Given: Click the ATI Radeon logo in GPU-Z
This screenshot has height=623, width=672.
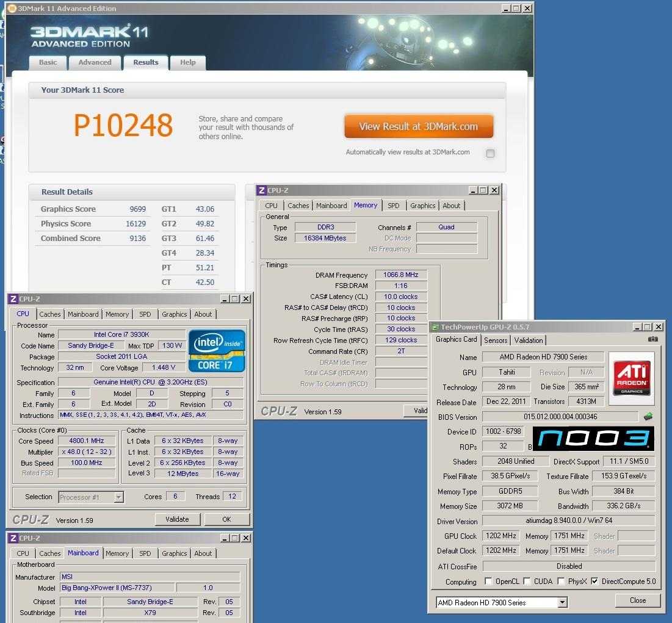Looking at the screenshot, I should pyautogui.click(x=631, y=373).
